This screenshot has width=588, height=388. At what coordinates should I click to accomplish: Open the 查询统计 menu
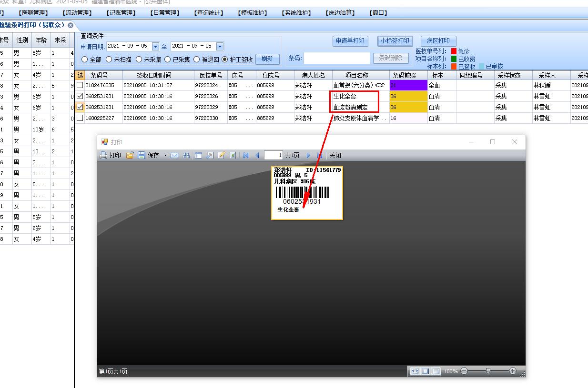pos(208,13)
